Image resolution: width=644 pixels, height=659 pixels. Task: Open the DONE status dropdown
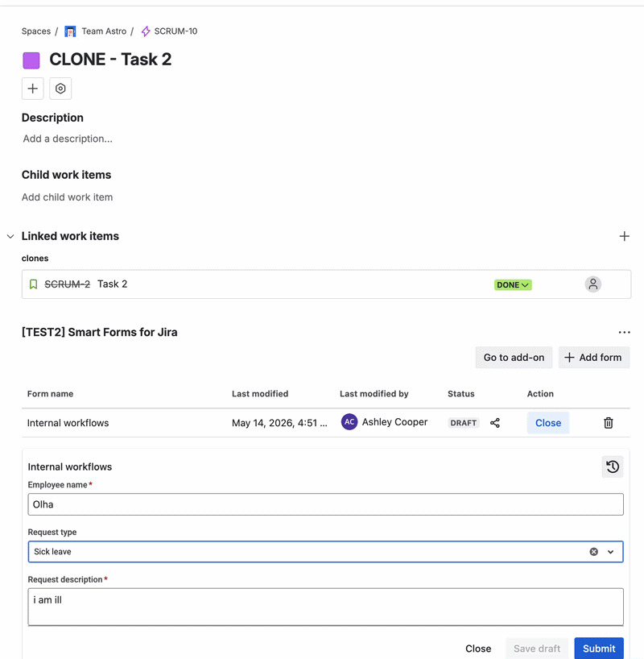(513, 285)
